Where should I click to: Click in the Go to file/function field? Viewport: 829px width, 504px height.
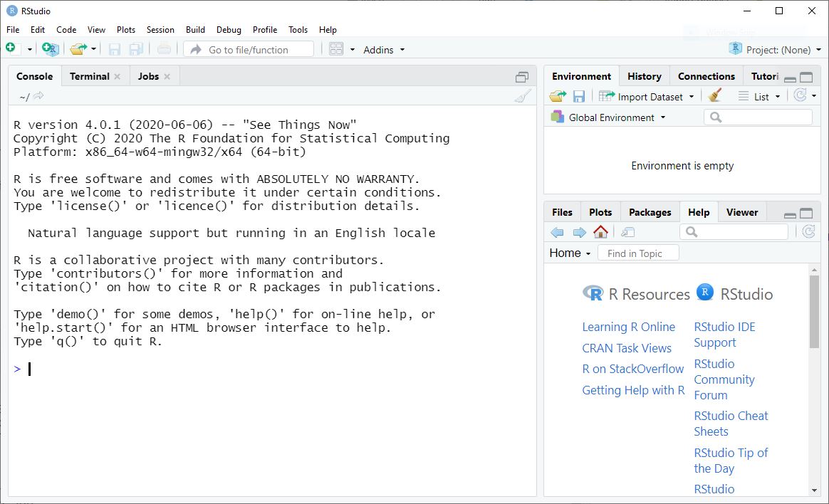click(249, 48)
